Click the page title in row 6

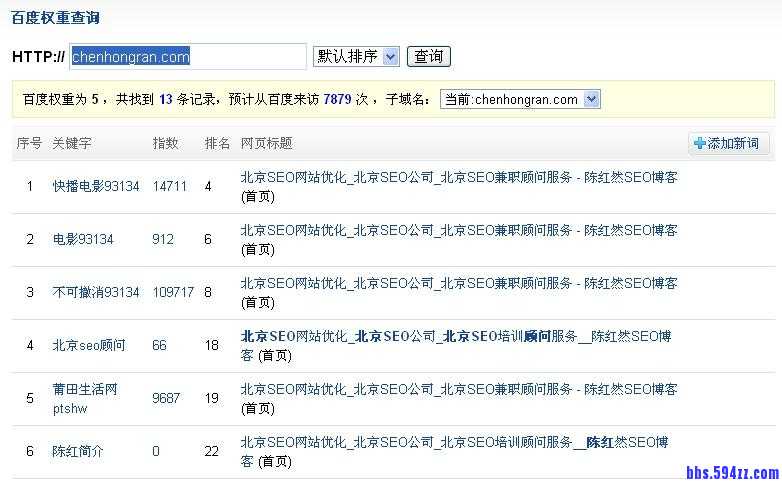(x=454, y=451)
